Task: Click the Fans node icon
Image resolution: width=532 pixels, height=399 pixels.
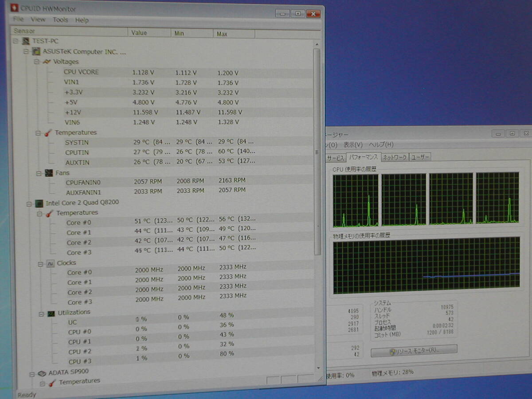Action: (x=49, y=173)
